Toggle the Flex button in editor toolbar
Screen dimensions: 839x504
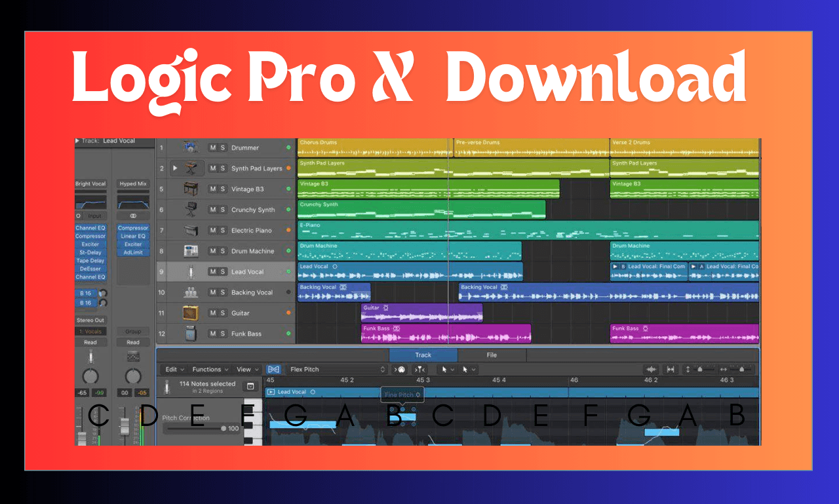[273, 370]
